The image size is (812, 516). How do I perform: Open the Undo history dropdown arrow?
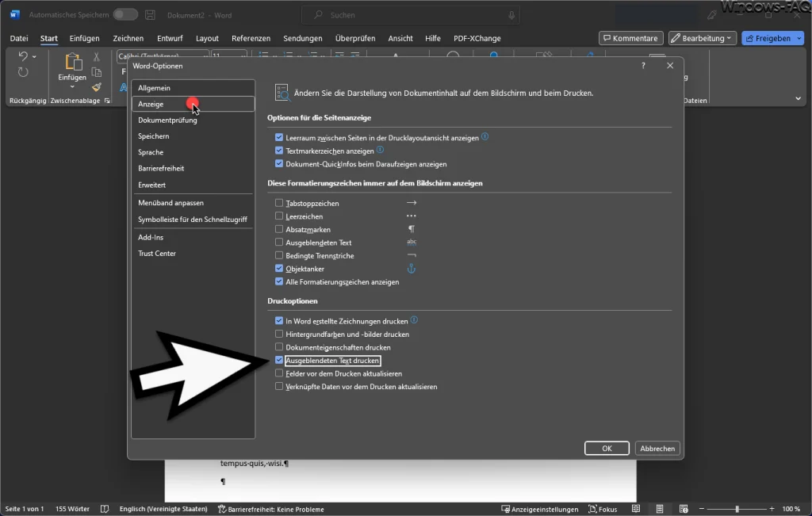[x=34, y=56]
